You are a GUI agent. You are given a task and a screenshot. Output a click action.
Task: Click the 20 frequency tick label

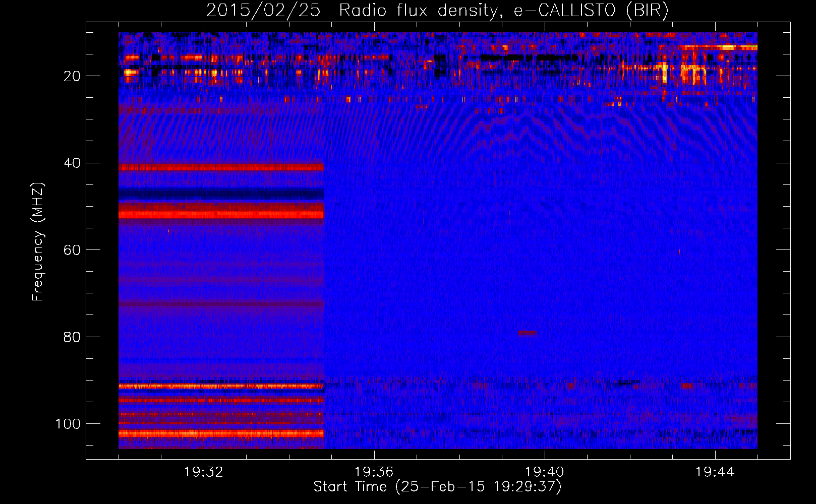(73, 76)
